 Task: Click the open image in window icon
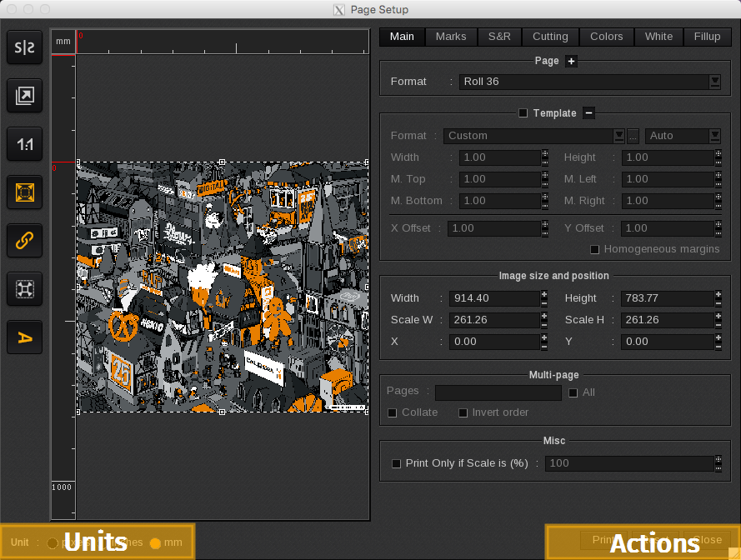point(25,97)
